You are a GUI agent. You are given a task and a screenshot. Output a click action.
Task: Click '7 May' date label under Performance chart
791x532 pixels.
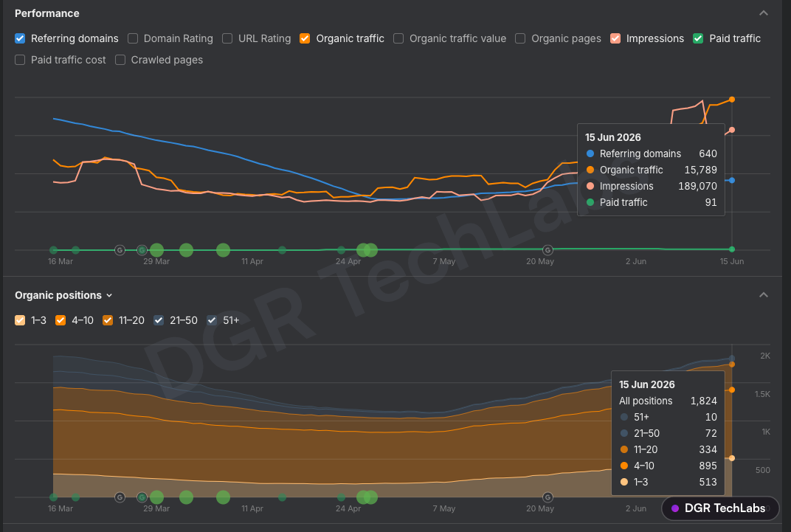pos(444,261)
